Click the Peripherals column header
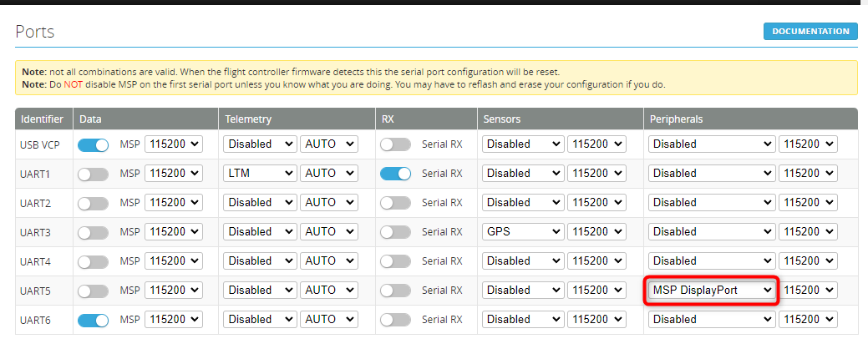Viewport: 868px width, 349px height. pos(676,119)
